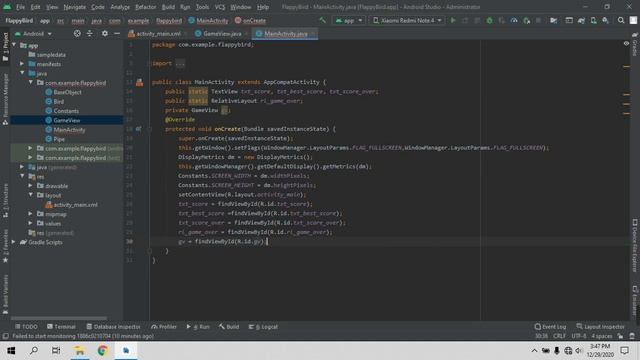This screenshot has width=640, height=360.
Task: Click the override gutter icon beside onCreate
Action: 138,129
